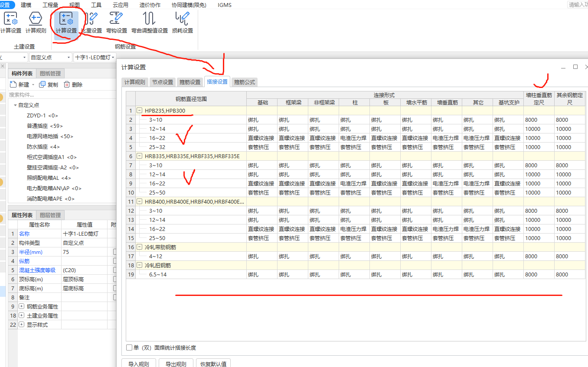The height and width of the screenshot is (367, 588).
Task: Click 基础 cell in the HPB 16~22 row 4
Action: (x=262, y=138)
